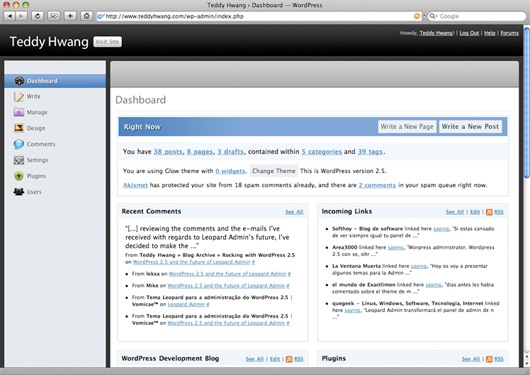
Task: Go forward with the browser forward arrow
Action: [x=21, y=16]
